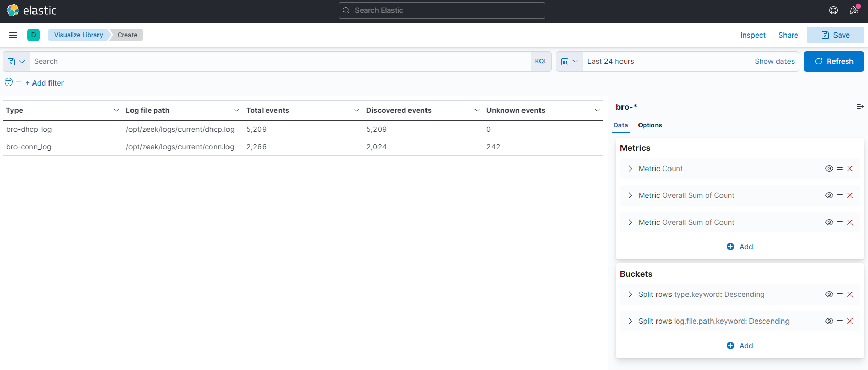The width and height of the screenshot is (868, 370).
Task: Toggle visibility of Split rows log.file.path.keyword
Action: (x=829, y=321)
